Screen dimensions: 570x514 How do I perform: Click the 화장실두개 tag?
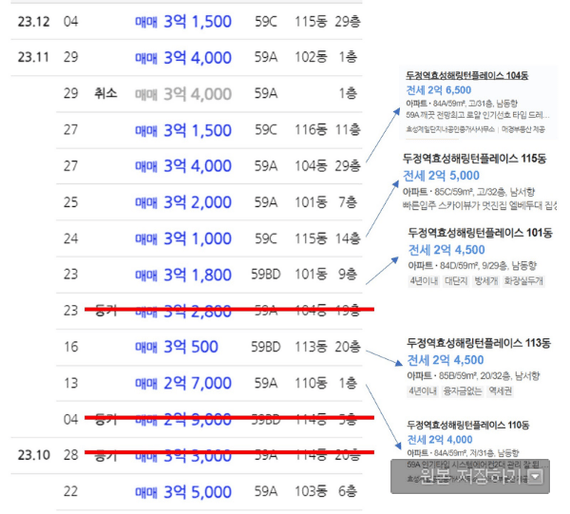[x=523, y=281]
